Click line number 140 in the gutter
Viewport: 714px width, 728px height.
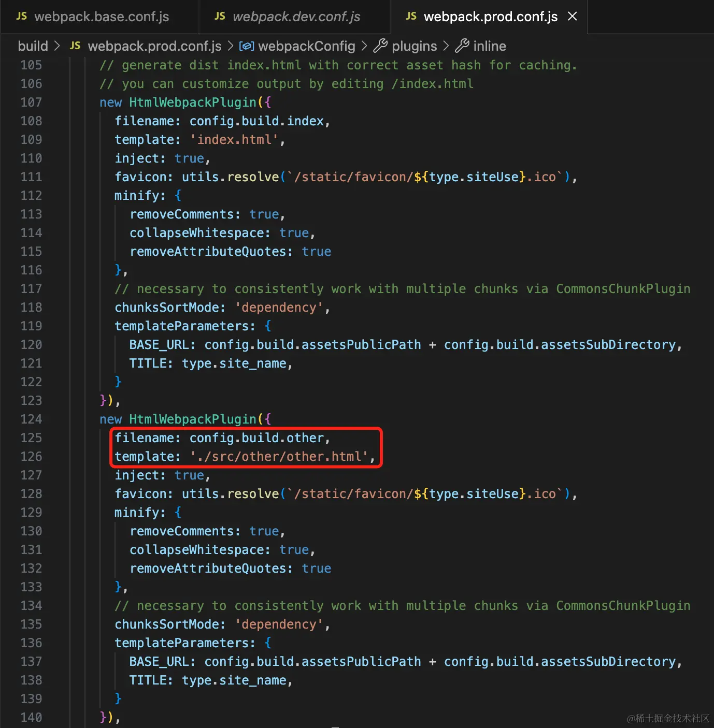(31, 718)
